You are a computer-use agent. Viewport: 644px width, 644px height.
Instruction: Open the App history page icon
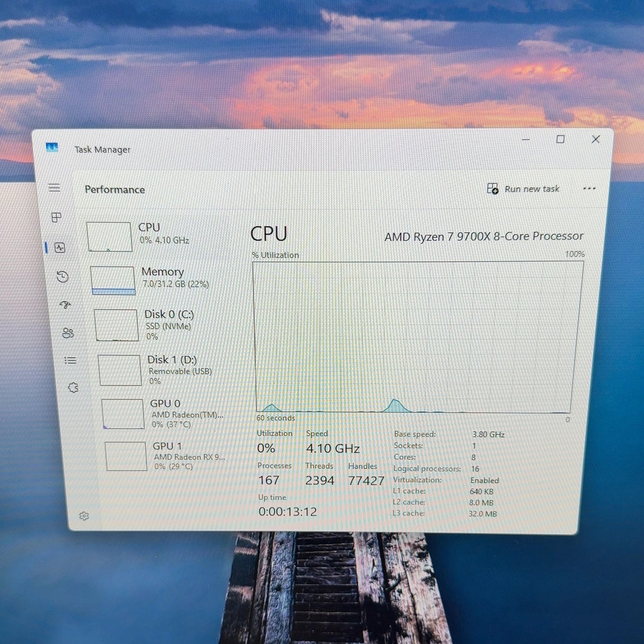click(63, 277)
